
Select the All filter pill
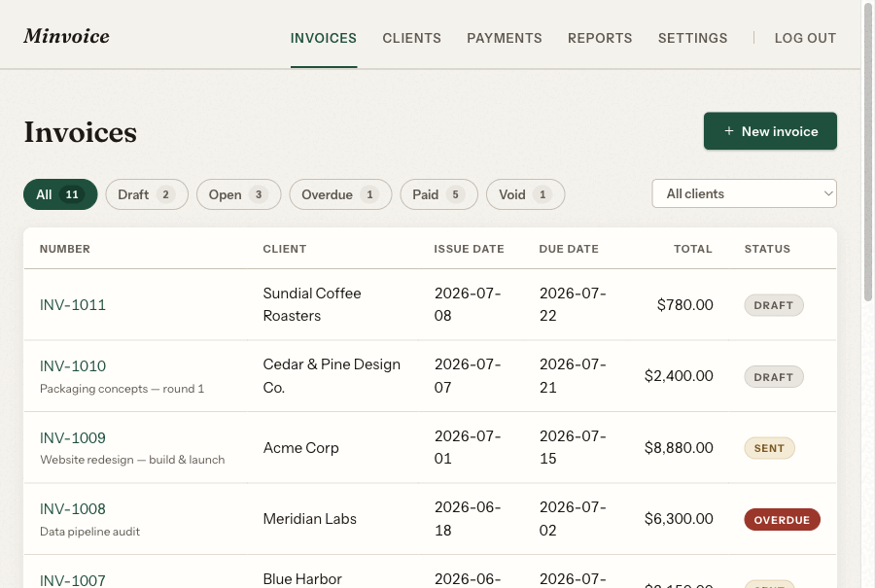pos(60,194)
